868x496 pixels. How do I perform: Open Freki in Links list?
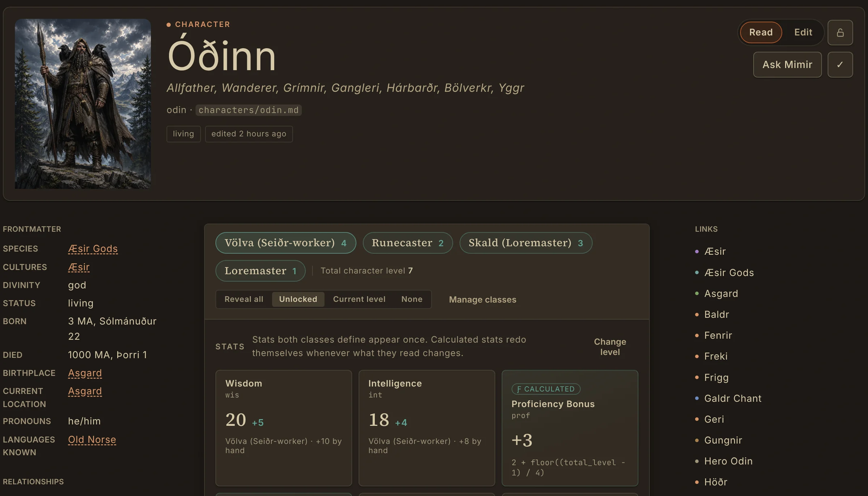tap(716, 357)
